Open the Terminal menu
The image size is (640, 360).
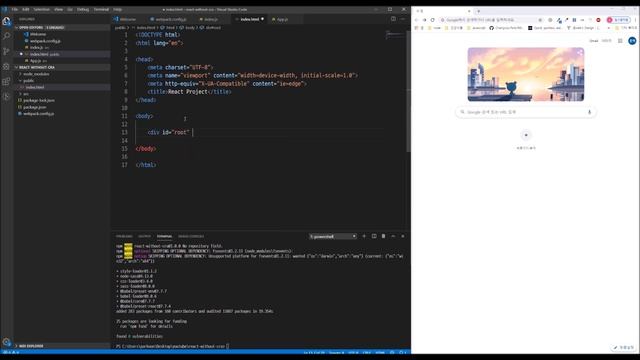(101, 9)
